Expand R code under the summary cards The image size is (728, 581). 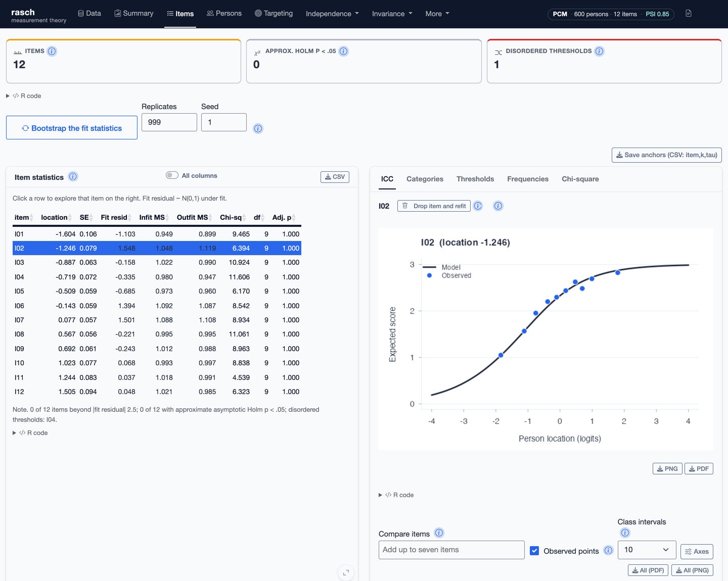click(24, 95)
